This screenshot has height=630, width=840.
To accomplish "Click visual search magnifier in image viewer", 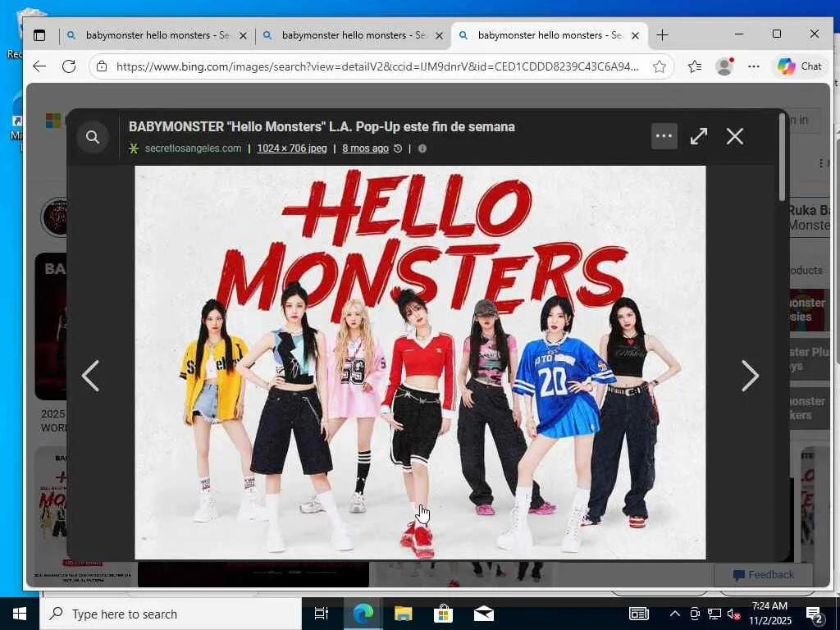I will tap(93, 137).
